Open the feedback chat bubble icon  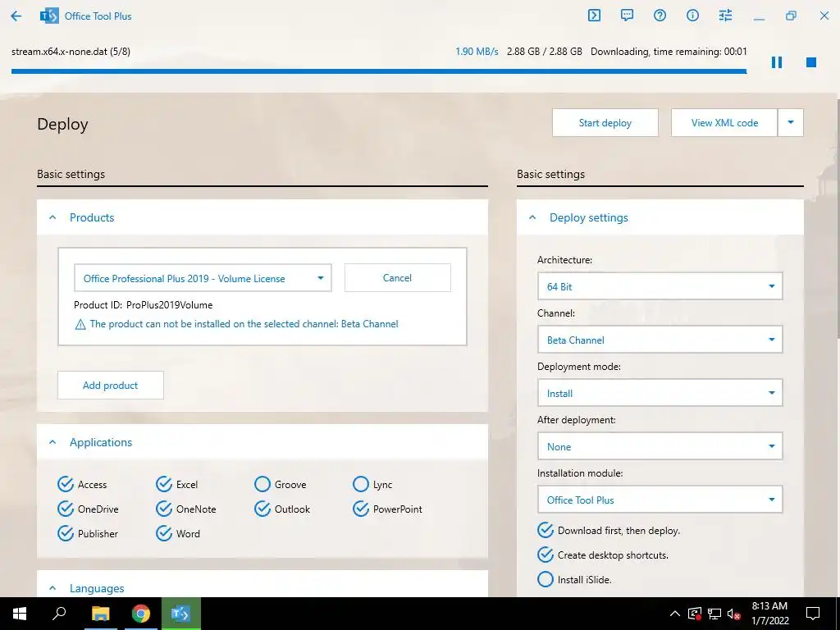627,16
